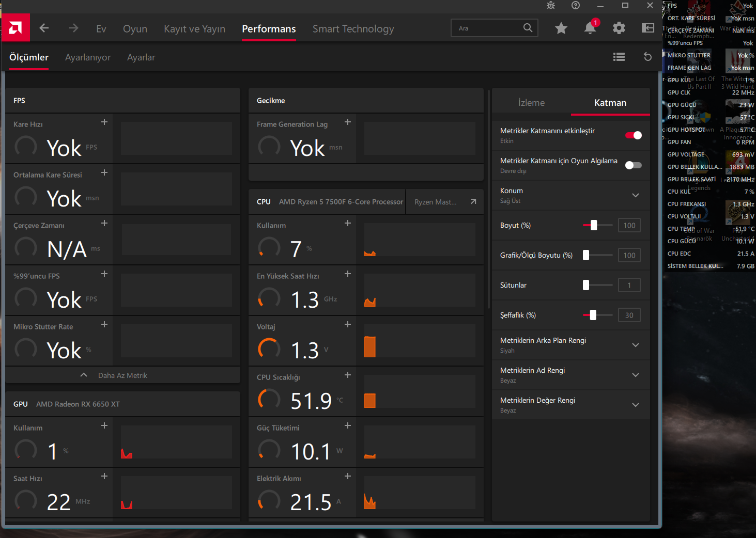Expand the Konum dropdown

[636, 195]
